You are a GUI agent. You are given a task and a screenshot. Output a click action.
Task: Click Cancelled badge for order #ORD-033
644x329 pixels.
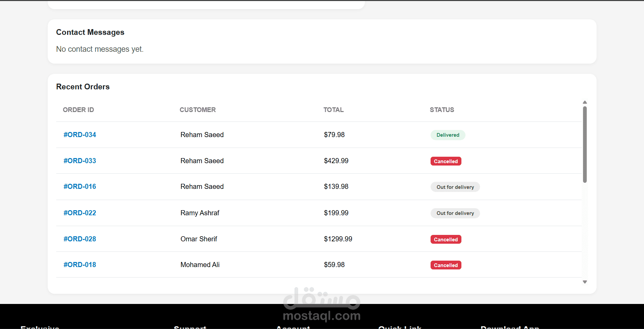[446, 161]
